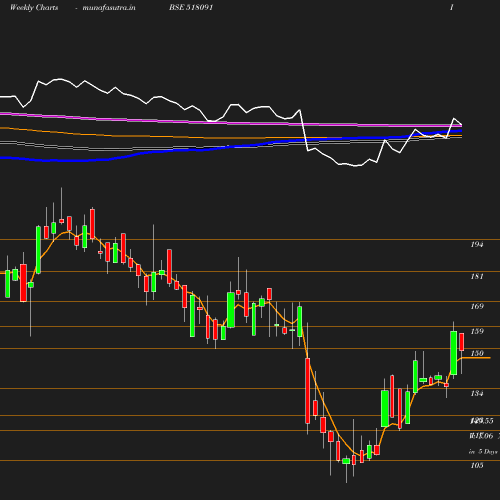Click the "Weekly Charts" title text
Viewport: 500px width, 500px height.
(34, 7)
